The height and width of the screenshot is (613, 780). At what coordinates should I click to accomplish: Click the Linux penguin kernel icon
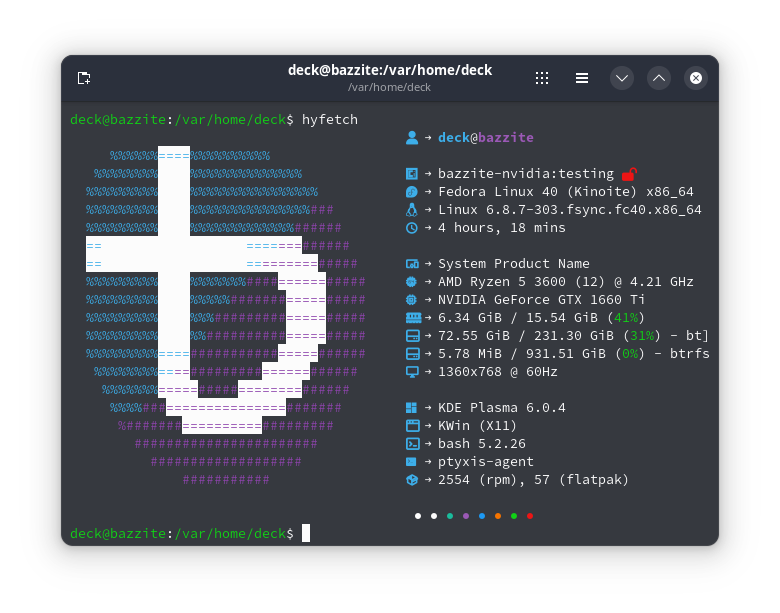click(411, 210)
